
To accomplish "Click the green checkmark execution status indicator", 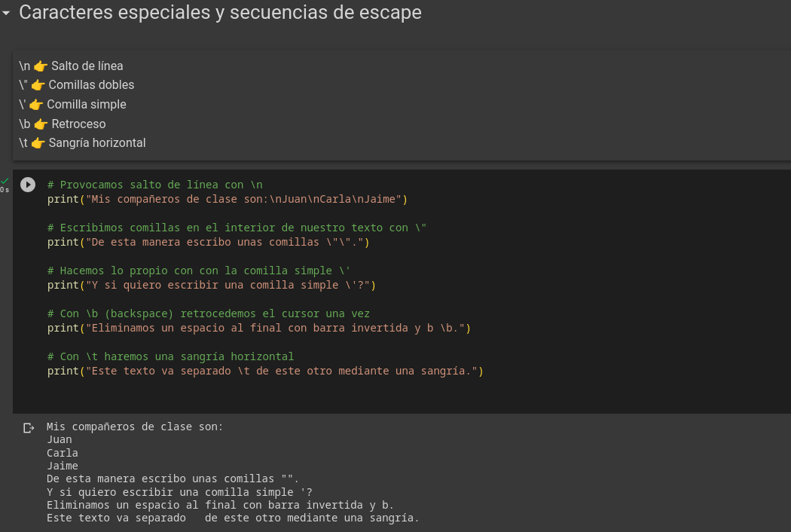I will click(5, 182).
